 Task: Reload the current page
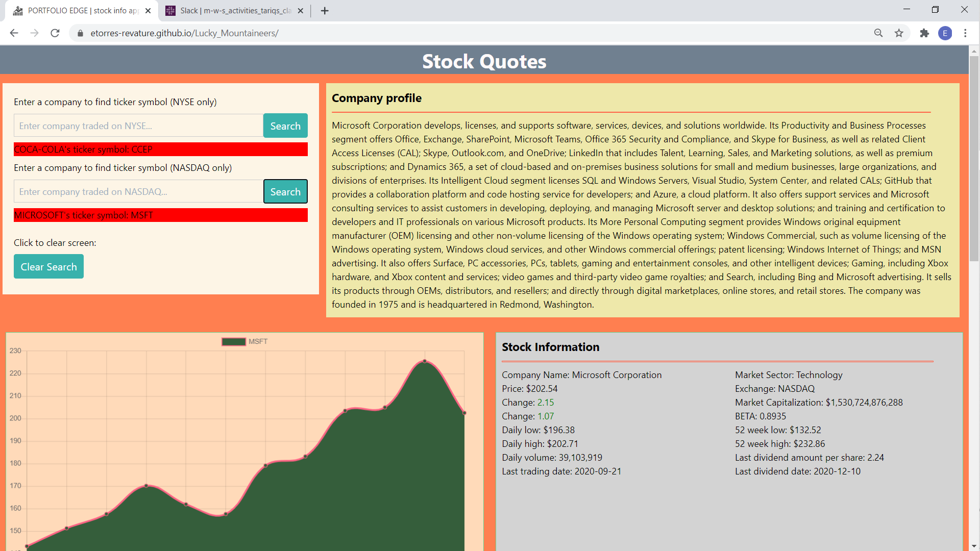point(55,33)
